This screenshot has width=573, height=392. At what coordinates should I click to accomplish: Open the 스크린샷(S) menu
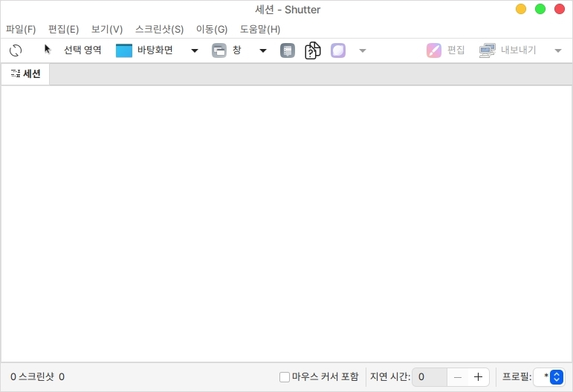(x=159, y=30)
